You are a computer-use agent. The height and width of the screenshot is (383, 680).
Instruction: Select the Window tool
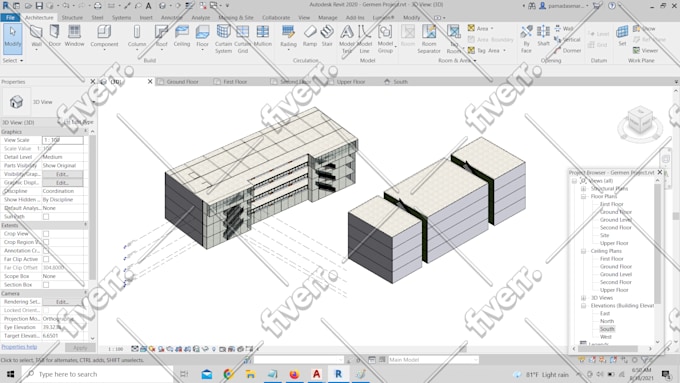74,36
